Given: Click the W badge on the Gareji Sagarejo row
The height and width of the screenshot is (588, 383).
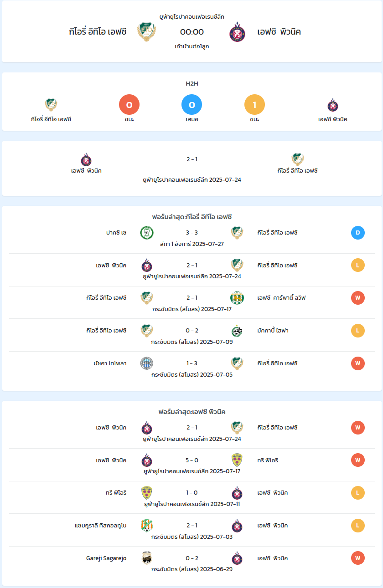Looking at the screenshot, I should pyautogui.click(x=358, y=558).
